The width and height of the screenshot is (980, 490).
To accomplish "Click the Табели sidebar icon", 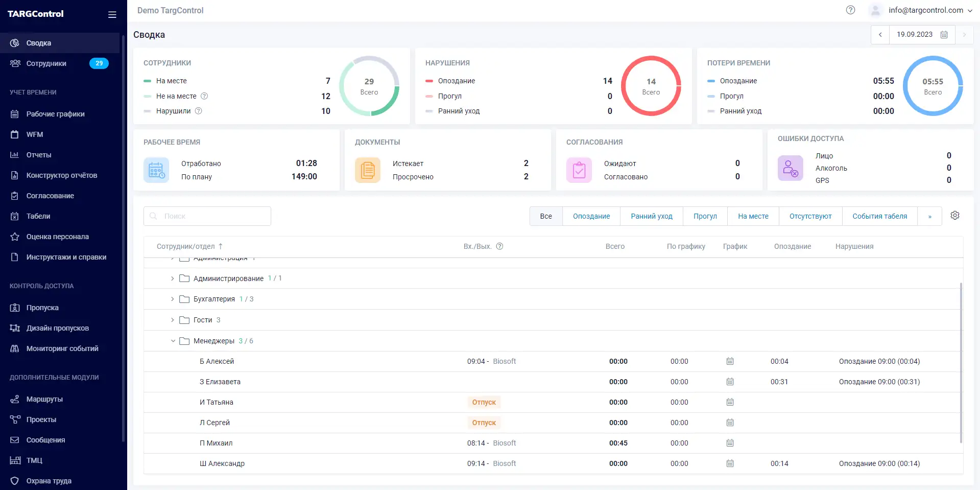I will coord(15,216).
